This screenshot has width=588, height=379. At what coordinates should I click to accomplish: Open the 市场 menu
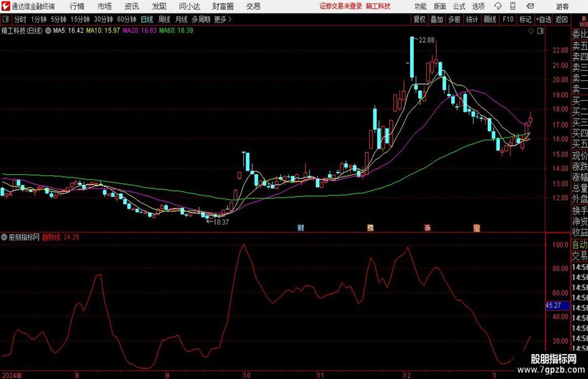(x=105, y=6)
